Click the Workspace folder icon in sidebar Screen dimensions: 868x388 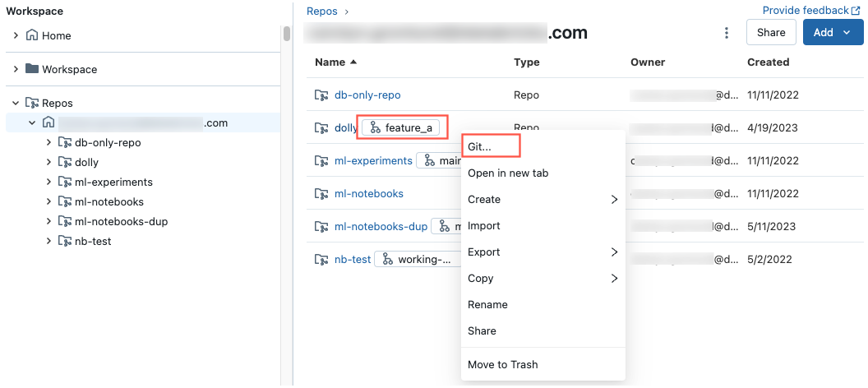coord(32,69)
